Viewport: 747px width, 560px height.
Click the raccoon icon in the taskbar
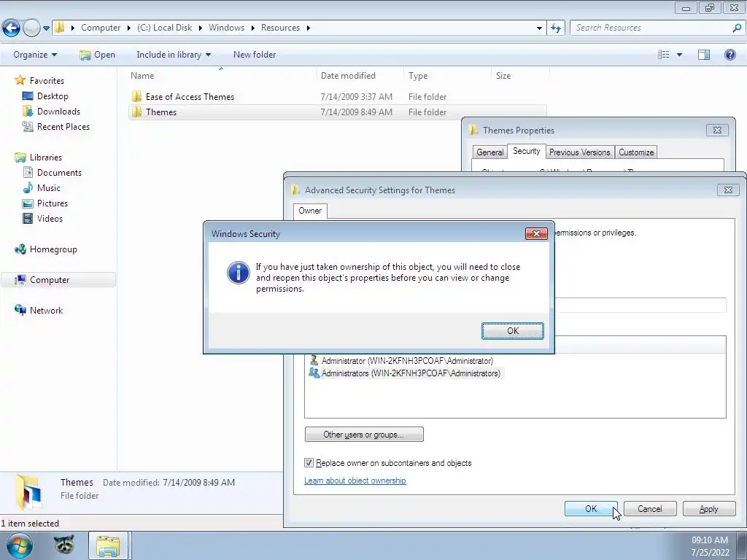click(x=64, y=545)
